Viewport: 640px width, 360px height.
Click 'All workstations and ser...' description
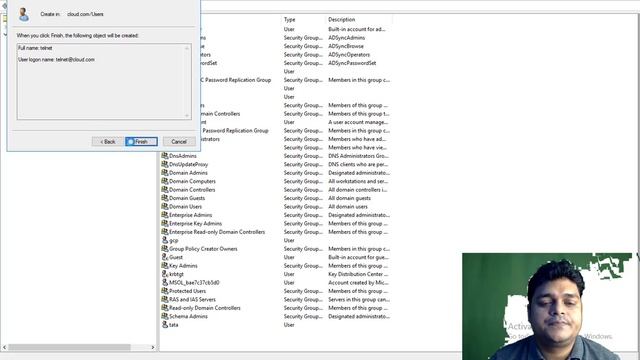tap(358, 181)
